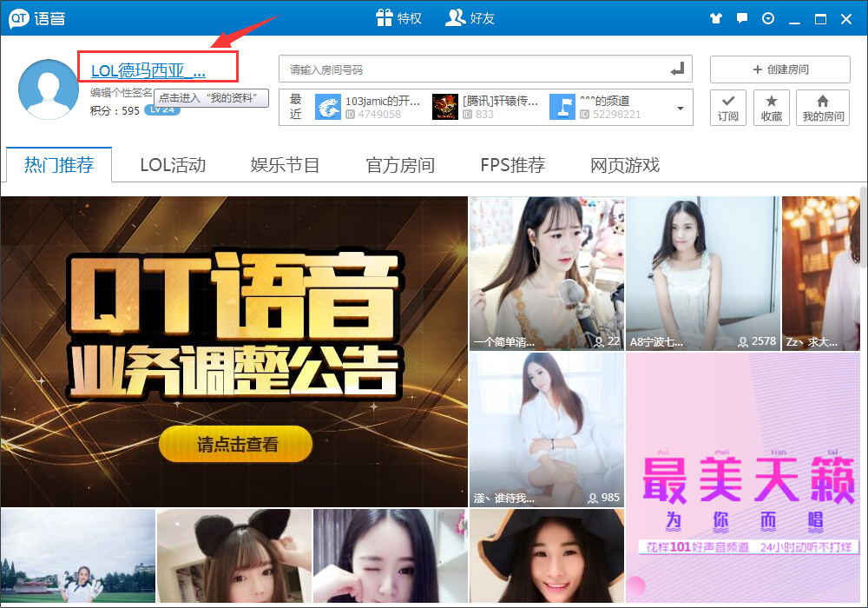Click the theme dress-up icon in titlebar
This screenshot has width=868, height=608.
[715, 17]
